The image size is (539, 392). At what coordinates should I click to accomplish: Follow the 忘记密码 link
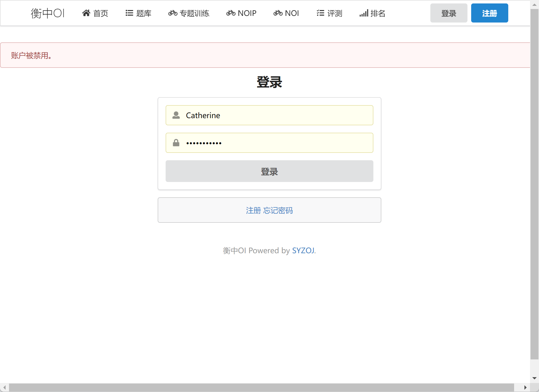point(278,210)
